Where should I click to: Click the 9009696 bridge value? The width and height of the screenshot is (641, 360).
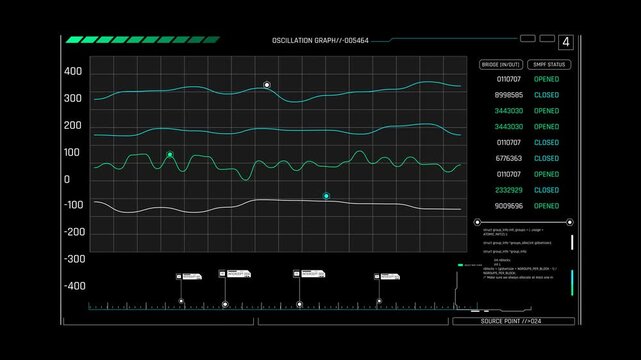(509, 206)
